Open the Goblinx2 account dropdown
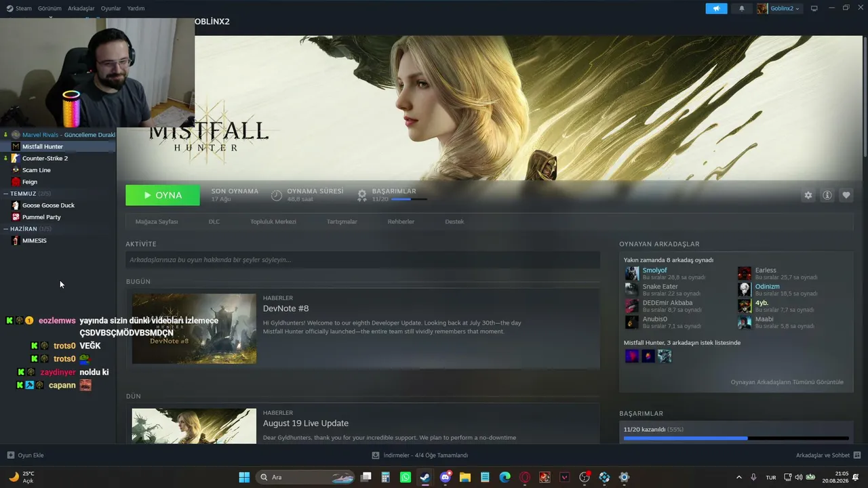Viewport: 868px width, 488px height. coord(778,8)
